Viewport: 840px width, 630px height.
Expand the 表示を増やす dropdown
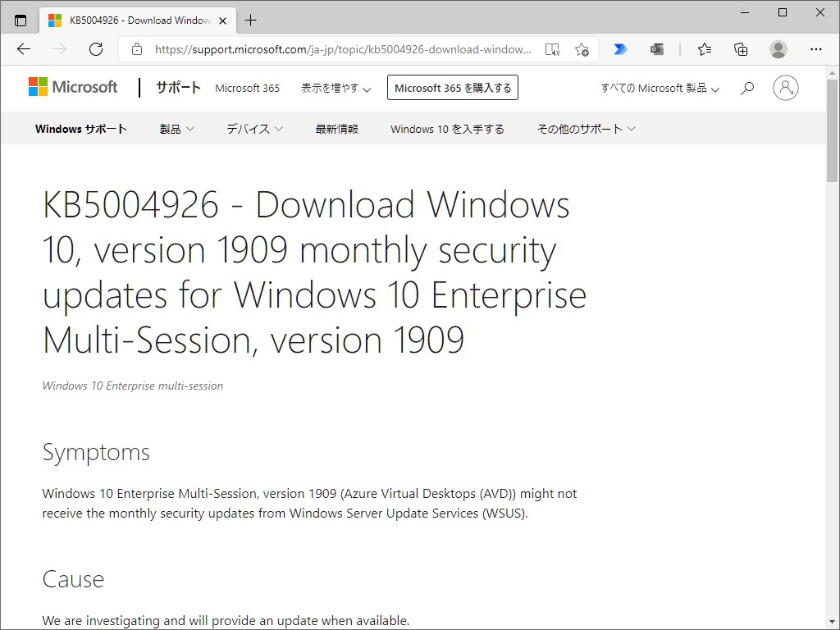click(x=336, y=88)
